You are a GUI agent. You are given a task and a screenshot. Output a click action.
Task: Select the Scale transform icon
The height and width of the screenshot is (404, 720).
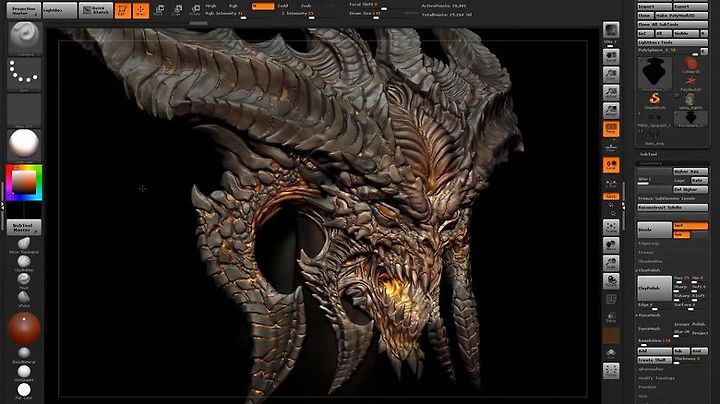(x=177, y=10)
